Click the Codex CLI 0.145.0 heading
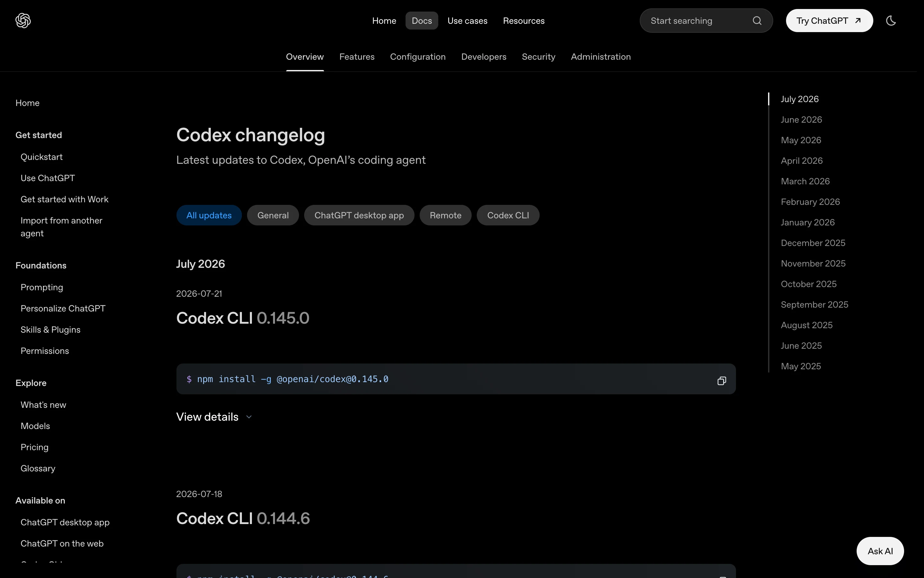This screenshot has width=924, height=578. 243,318
